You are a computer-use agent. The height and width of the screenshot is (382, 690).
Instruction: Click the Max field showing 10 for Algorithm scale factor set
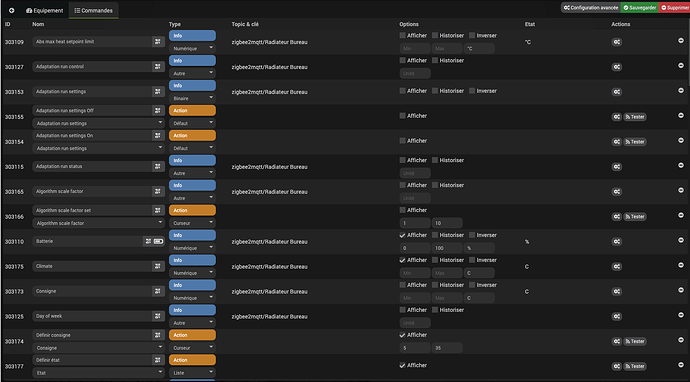[447, 223]
